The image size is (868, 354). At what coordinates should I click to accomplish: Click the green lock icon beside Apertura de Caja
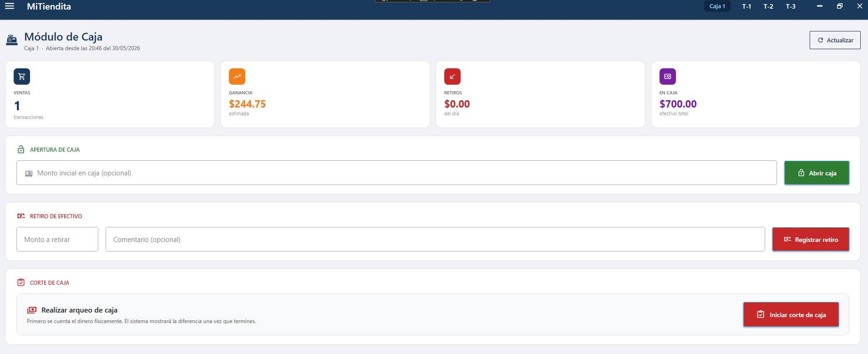click(x=21, y=149)
